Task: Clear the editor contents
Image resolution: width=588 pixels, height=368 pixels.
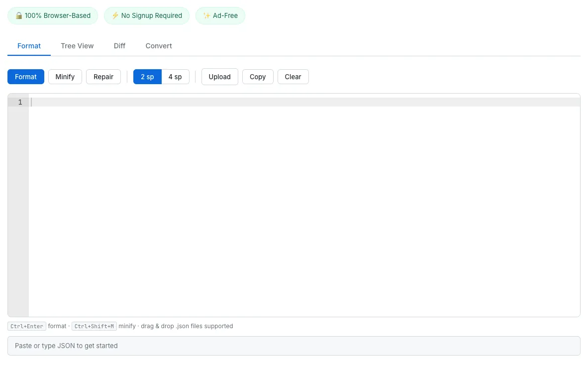Action: [293, 77]
